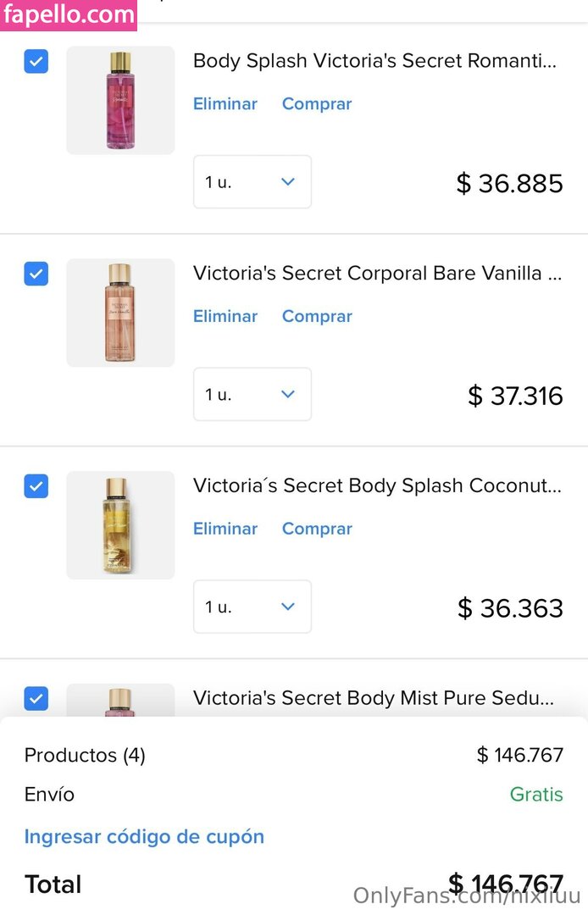Screen dimensions: 588x915
Task: Uncheck the Bare Vanilla item checkbox
Action: 36,274
